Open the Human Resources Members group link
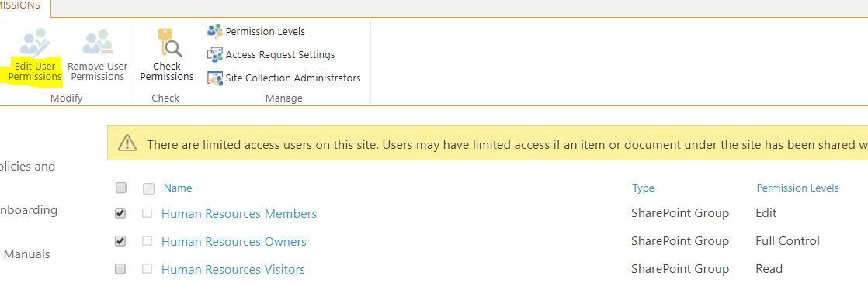The height and width of the screenshot is (283, 868). click(239, 214)
